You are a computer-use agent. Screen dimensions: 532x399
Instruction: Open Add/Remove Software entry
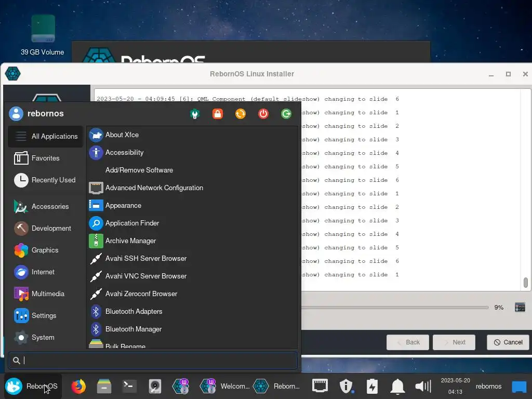192,170
